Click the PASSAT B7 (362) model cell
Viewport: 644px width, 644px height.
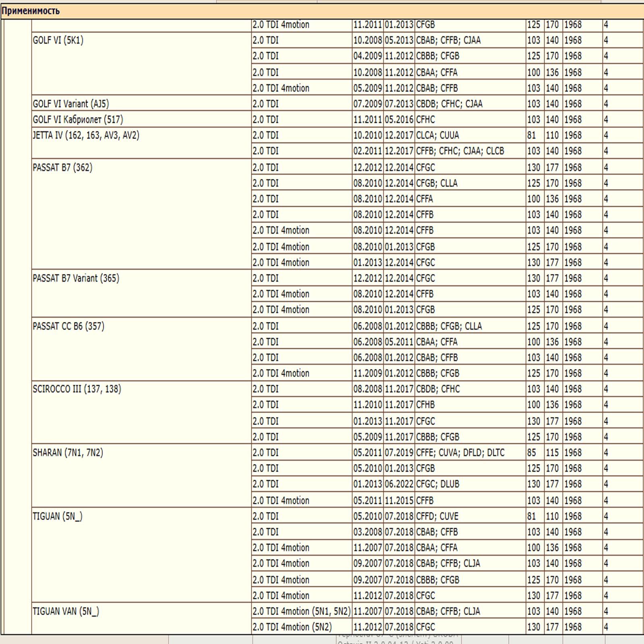click(62, 167)
